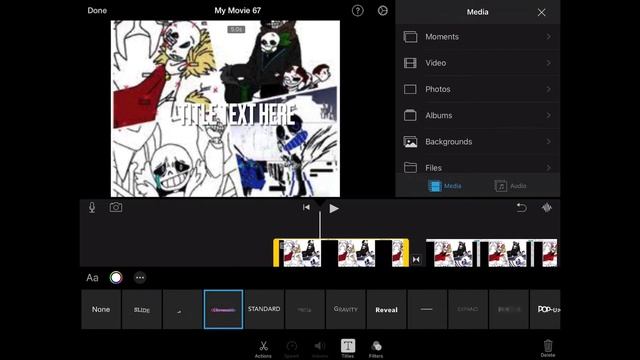Click the My Movie 67 title
Screen dimensions: 640x360
[238, 11]
